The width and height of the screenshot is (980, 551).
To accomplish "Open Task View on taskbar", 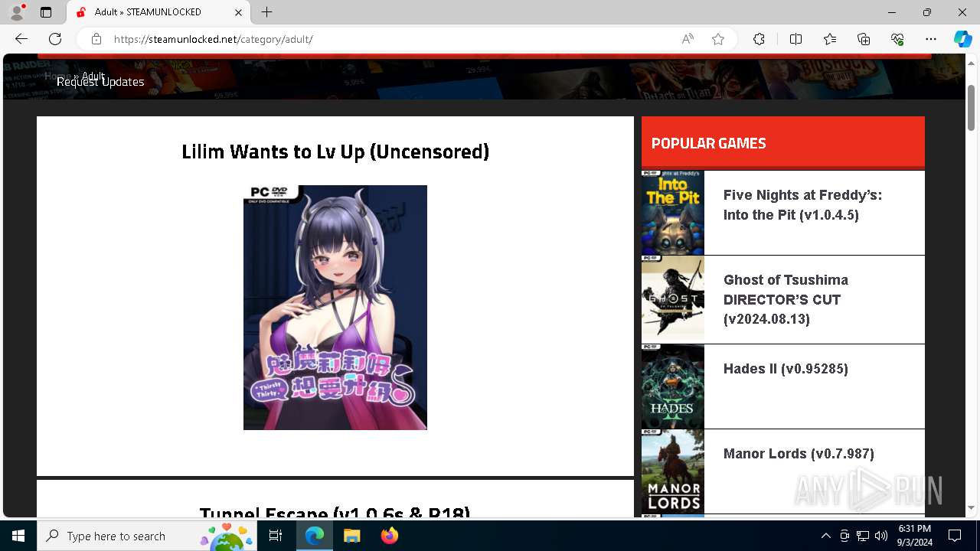I will [276, 536].
